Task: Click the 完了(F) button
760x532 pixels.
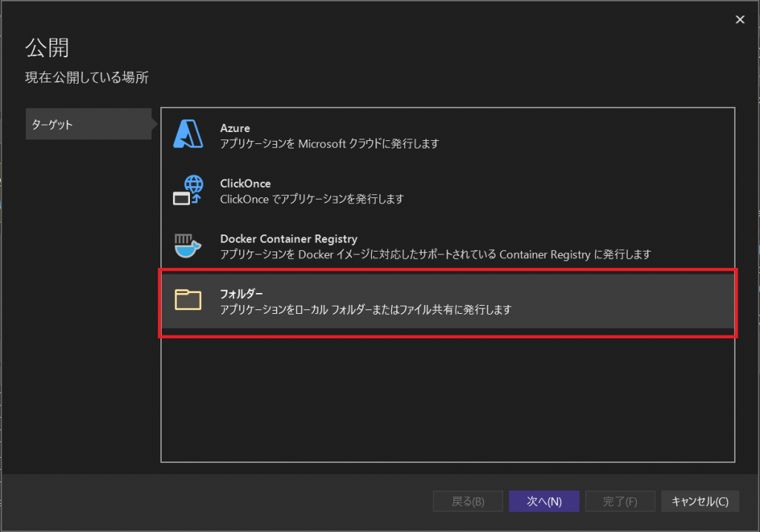Action: click(620, 501)
